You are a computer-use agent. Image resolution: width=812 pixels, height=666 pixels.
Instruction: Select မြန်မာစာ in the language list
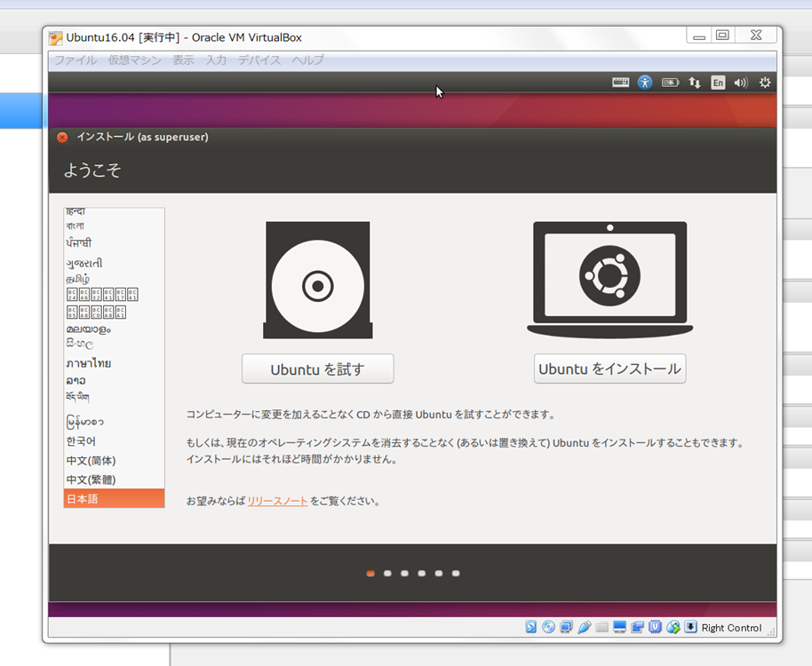tap(114, 422)
